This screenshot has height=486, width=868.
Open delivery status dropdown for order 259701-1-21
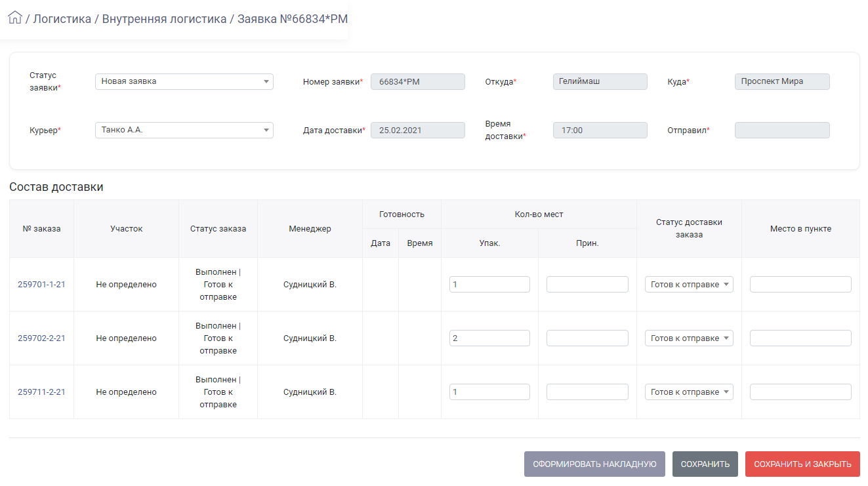click(689, 284)
